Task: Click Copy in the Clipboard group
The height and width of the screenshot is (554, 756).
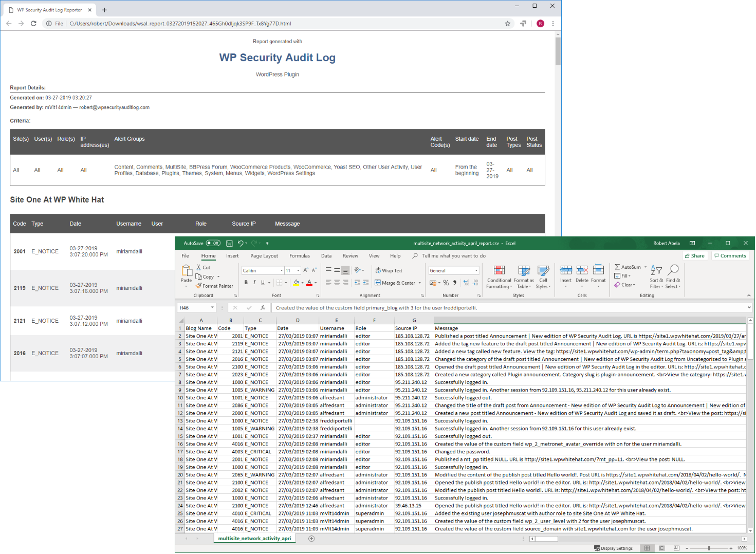Action: [205, 277]
